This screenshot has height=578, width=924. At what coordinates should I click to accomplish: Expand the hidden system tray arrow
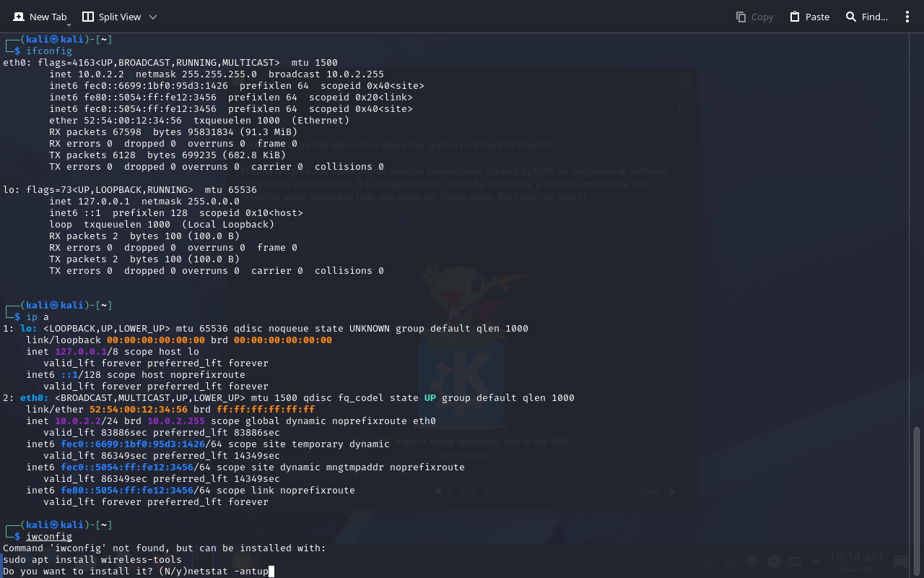tap(816, 561)
